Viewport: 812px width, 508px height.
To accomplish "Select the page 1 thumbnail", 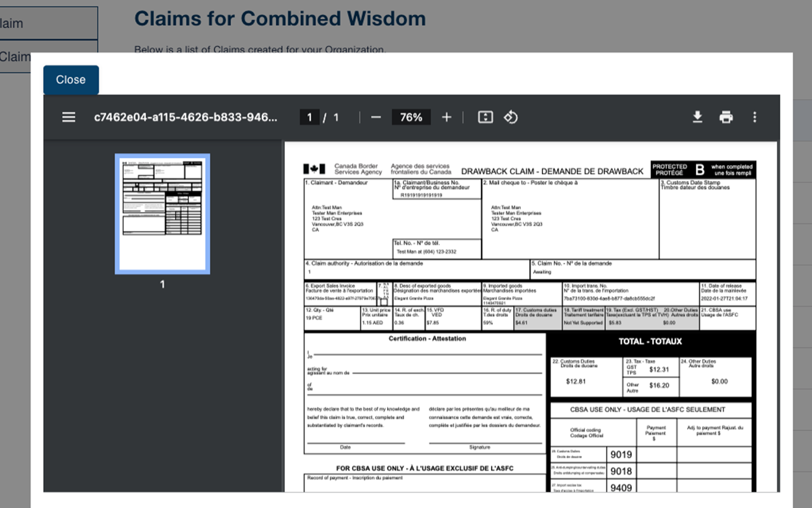I will (x=162, y=213).
